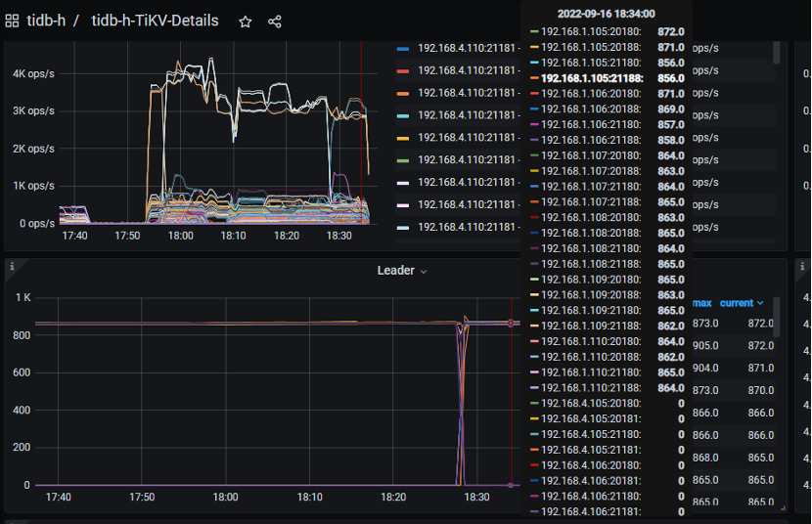Screen dimensions: 812x524
Task: Click the yellow legend color marker
Action: point(403,137)
